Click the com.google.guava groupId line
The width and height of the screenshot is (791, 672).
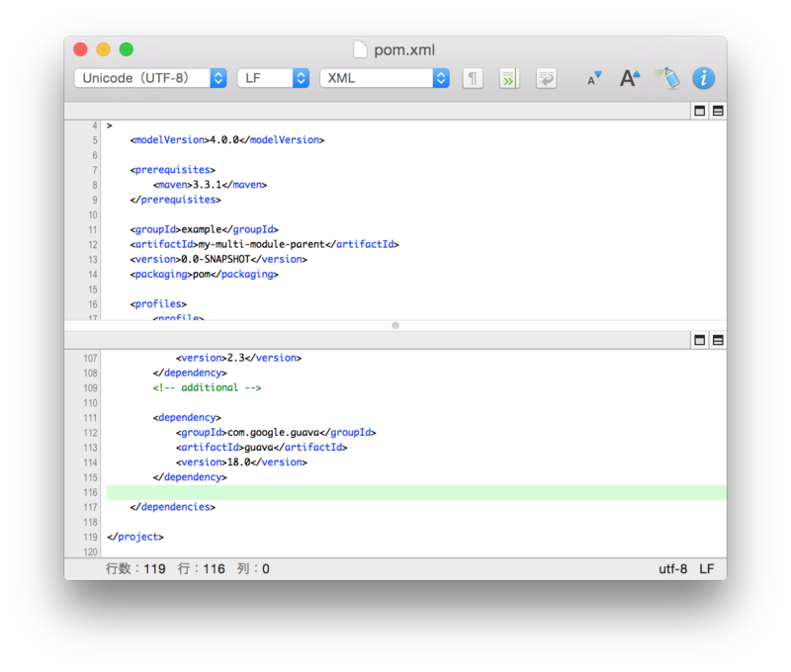pyautogui.click(x=276, y=433)
